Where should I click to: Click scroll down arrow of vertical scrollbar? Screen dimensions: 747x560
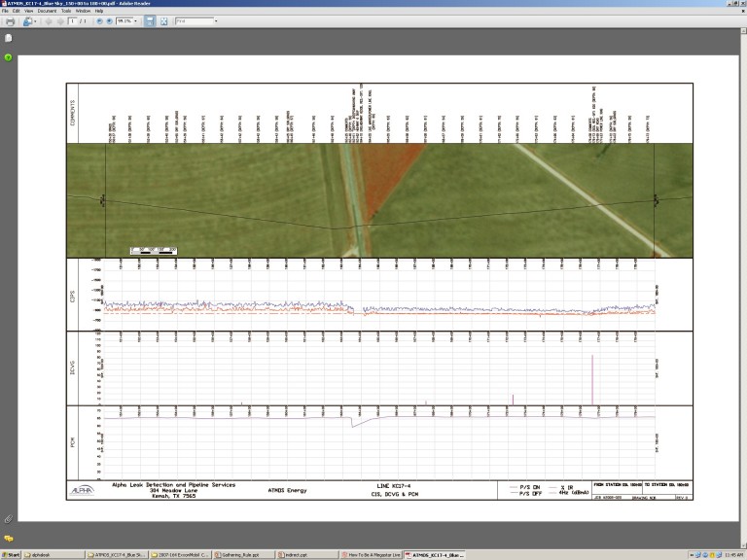point(743,545)
